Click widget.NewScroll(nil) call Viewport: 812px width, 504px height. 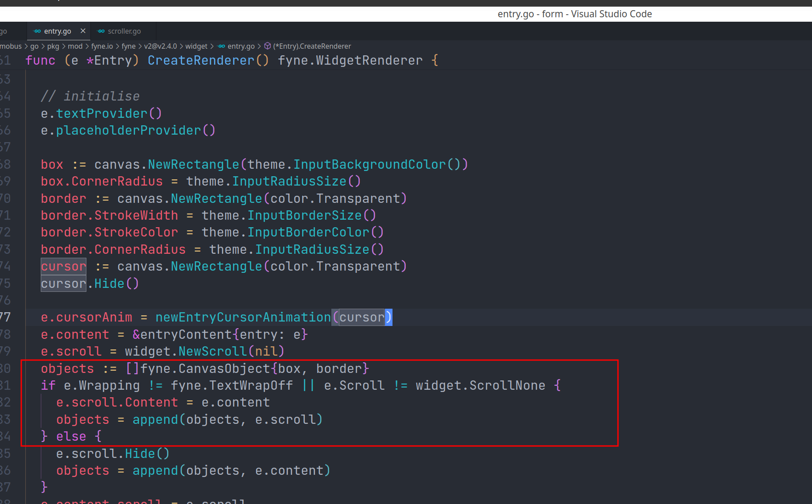[204, 351]
